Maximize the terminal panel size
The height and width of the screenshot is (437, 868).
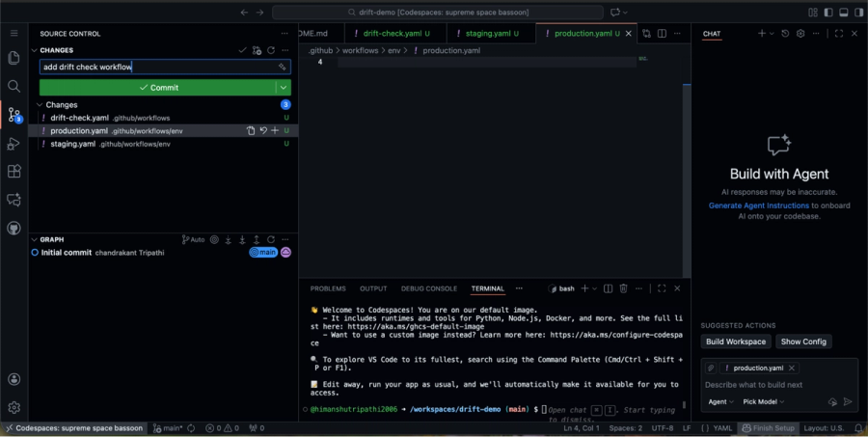(x=662, y=288)
